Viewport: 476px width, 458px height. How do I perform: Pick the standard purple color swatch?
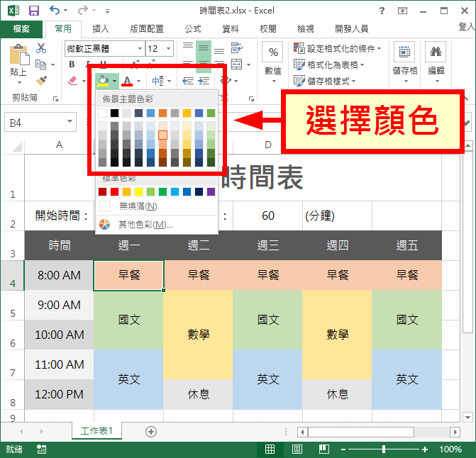click(211, 191)
